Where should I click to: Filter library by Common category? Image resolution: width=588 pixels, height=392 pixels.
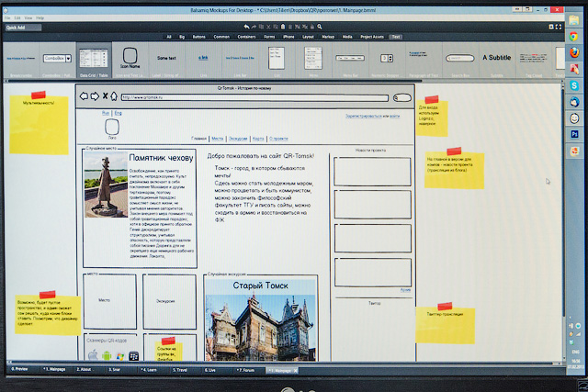tap(221, 37)
